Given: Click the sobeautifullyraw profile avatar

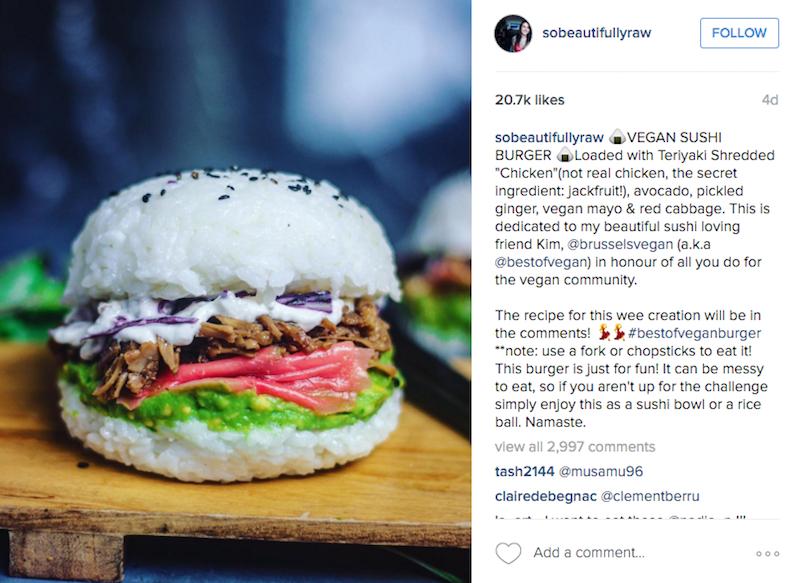Looking at the screenshot, I should coord(513,33).
